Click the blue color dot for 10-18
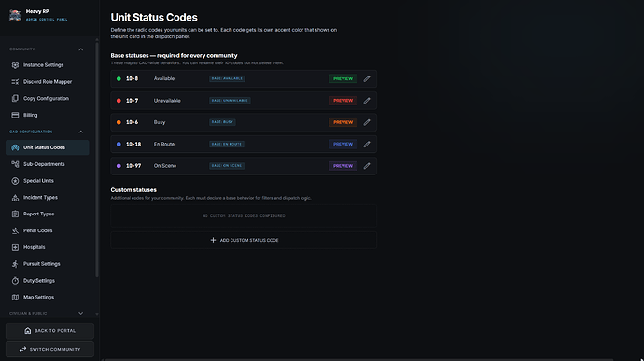 119,145
